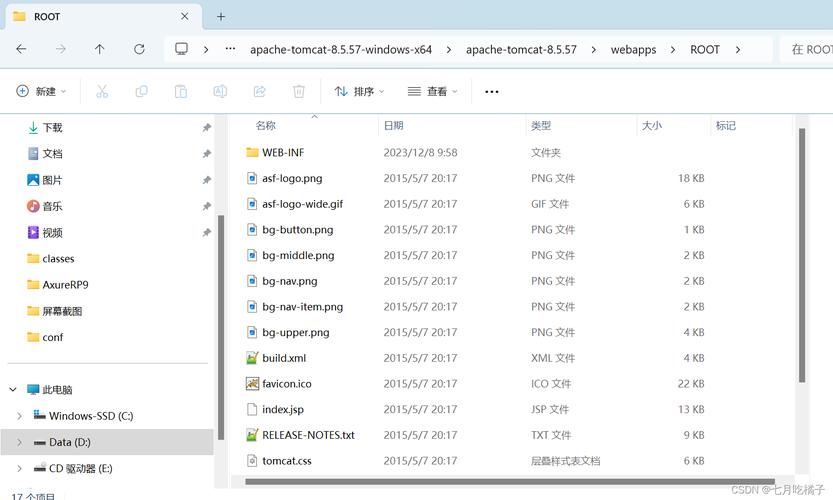The width and height of the screenshot is (833, 500).
Task: Go up one folder level
Action: (x=100, y=49)
